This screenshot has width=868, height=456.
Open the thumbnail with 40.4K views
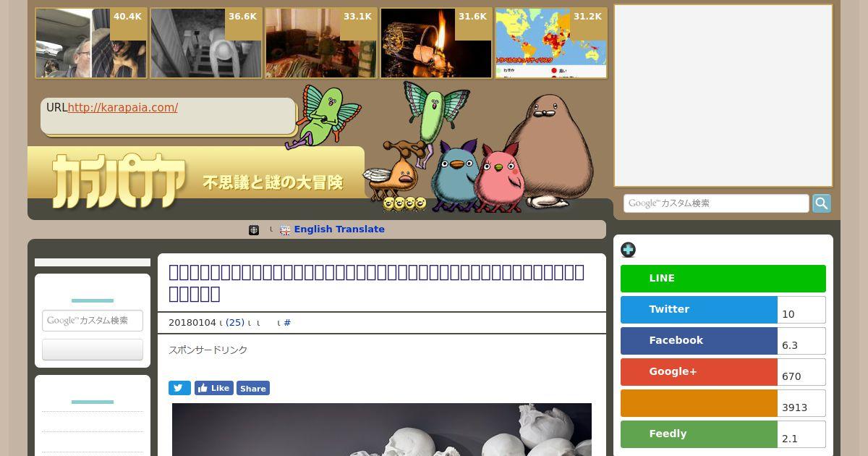pos(91,43)
